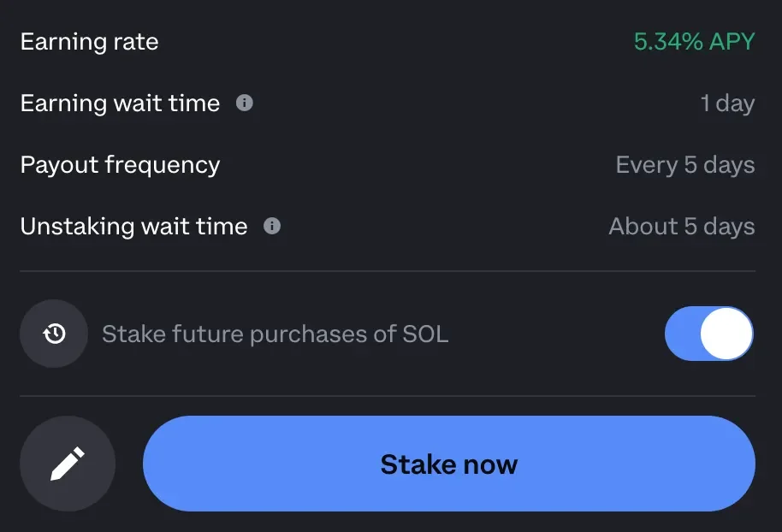
Task: Select the 5.34% APY earning rate value
Action: pos(693,41)
